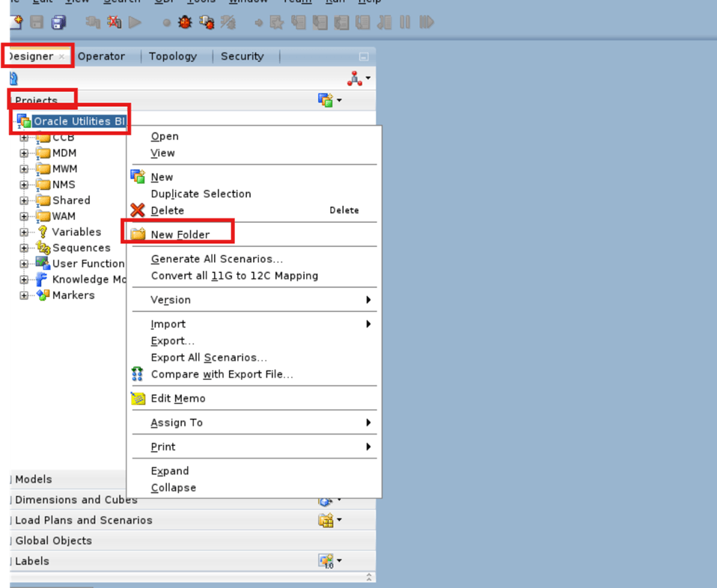This screenshot has height=588, width=717.
Task: Expand the Knowledge Modules tree node
Action: 25,279
